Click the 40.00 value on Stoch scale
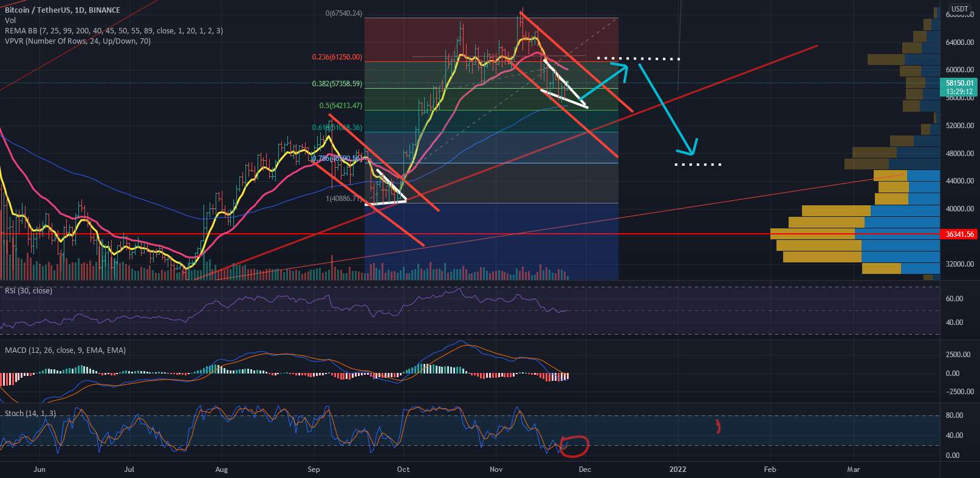 pyautogui.click(x=954, y=435)
